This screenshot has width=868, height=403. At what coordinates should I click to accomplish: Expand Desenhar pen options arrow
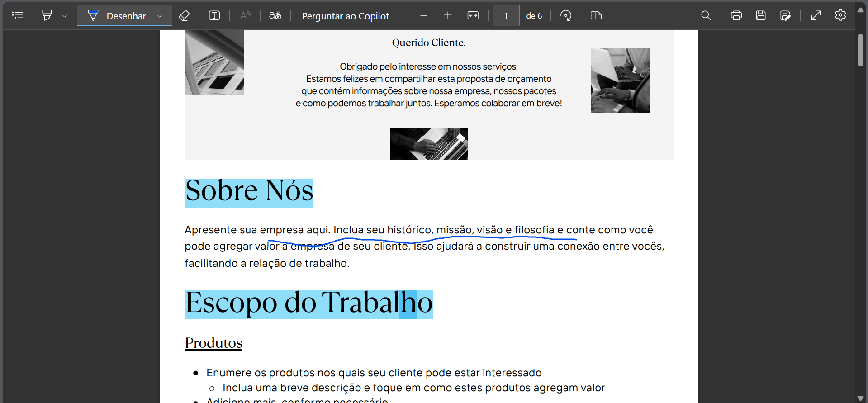tap(160, 16)
